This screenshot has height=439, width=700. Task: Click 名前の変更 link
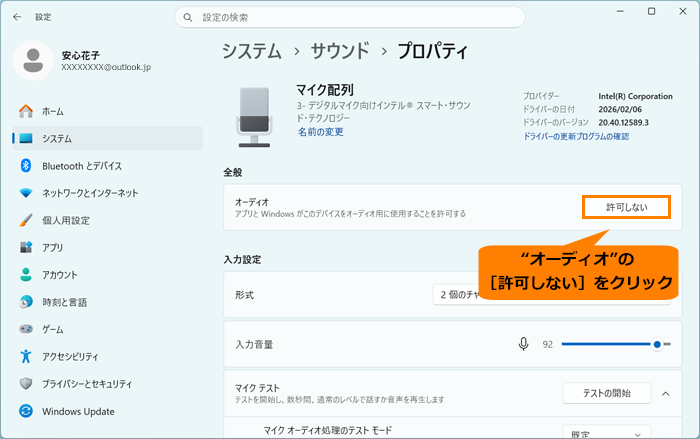pos(321,132)
